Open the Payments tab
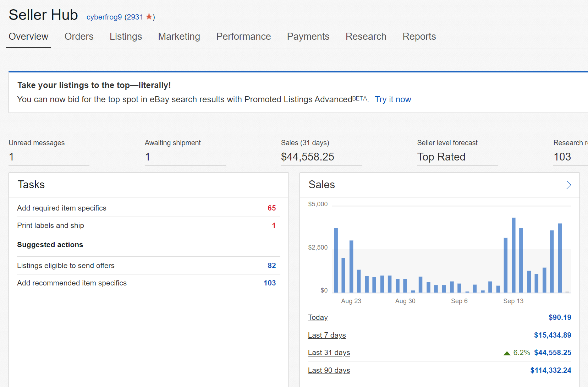This screenshot has height=387, width=588. [x=308, y=37]
